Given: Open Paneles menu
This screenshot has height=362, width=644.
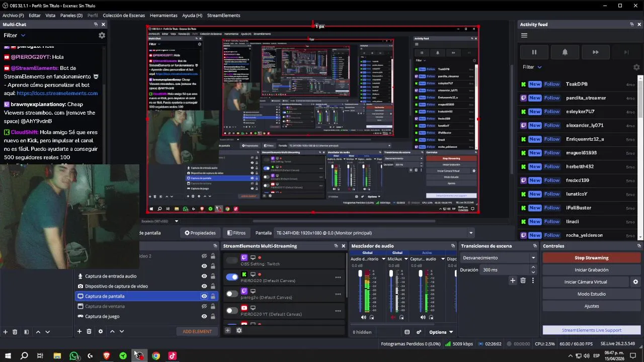Looking at the screenshot, I should click(71, 16).
